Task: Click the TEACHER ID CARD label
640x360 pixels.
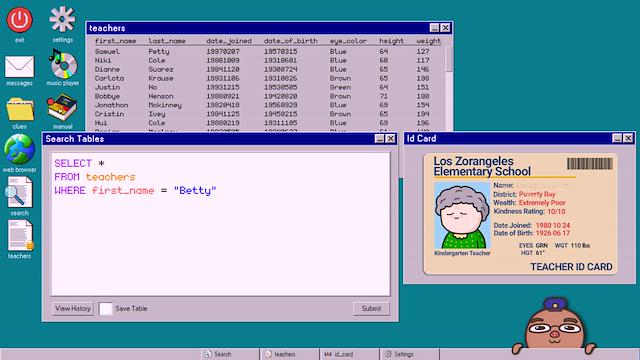Action: coord(571,267)
